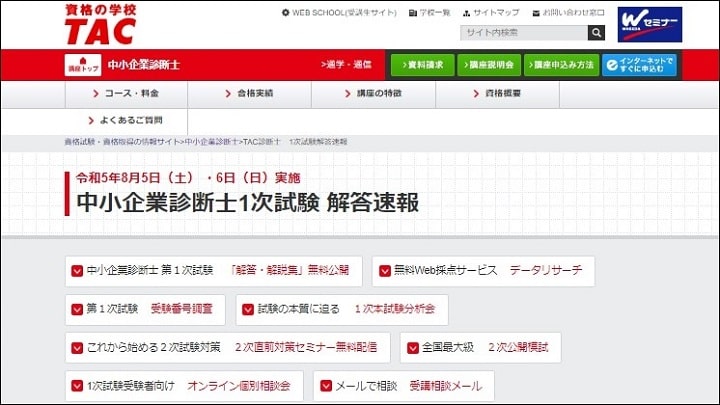Click the magnifier search button
The height and width of the screenshot is (405, 720).
point(596,33)
